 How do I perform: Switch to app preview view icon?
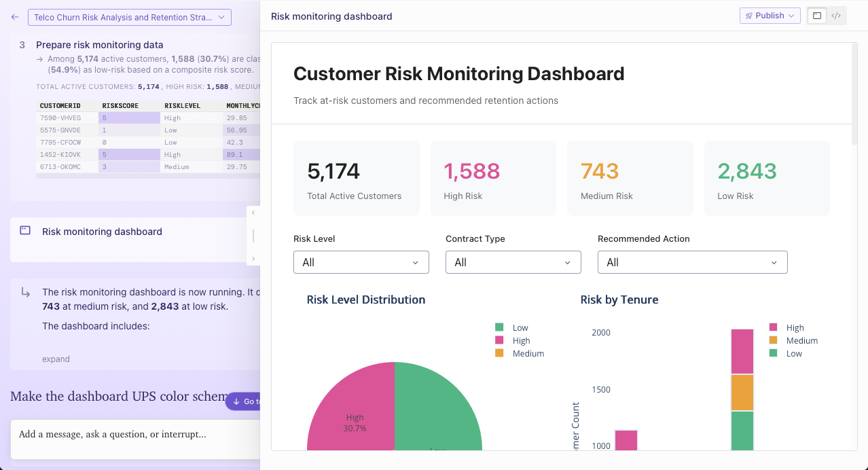(817, 16)
